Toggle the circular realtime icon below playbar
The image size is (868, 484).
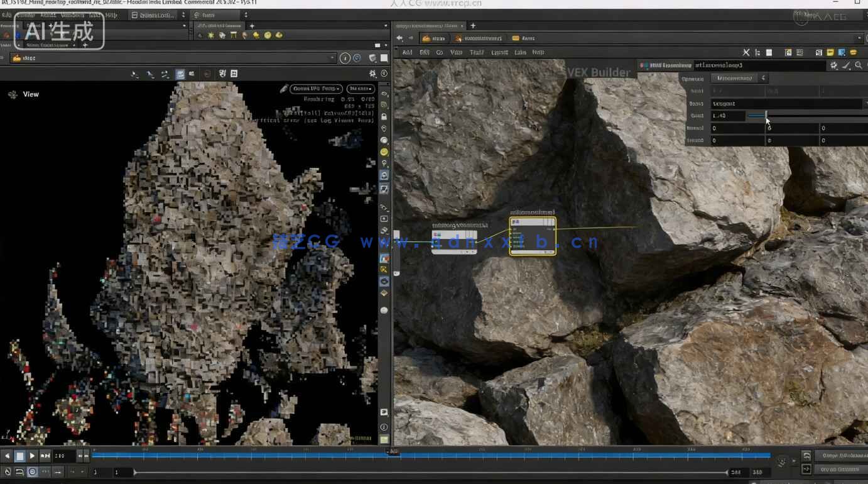pyautogui.click(x=32, y=471)
